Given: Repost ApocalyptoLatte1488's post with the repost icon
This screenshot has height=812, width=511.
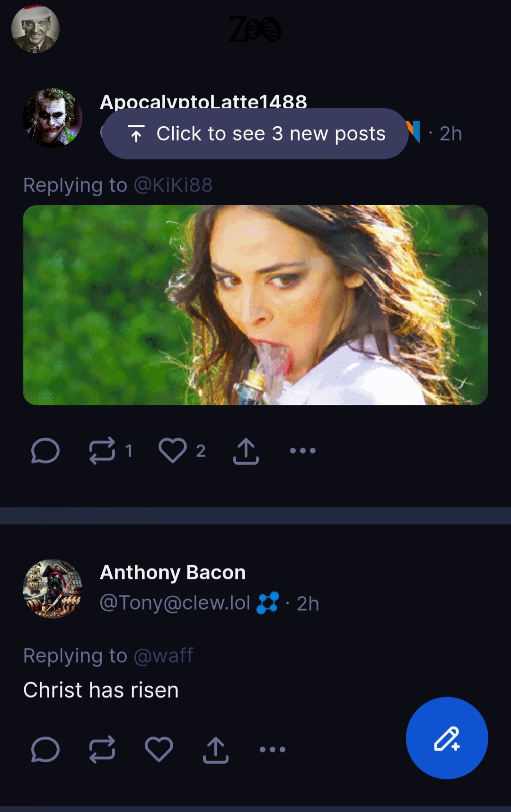Looking at the screenshot, I should [x=102, y=451].
